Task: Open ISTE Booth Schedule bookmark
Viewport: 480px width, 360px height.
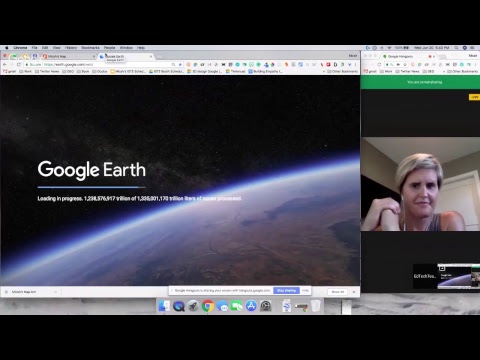Action: (x=166, y=71)
